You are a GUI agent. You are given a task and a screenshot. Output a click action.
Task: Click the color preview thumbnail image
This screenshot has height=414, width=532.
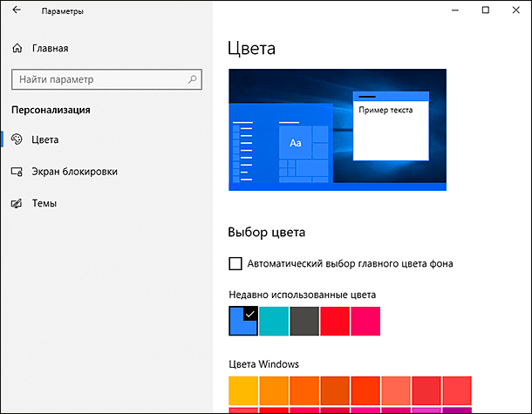point(338,130)
